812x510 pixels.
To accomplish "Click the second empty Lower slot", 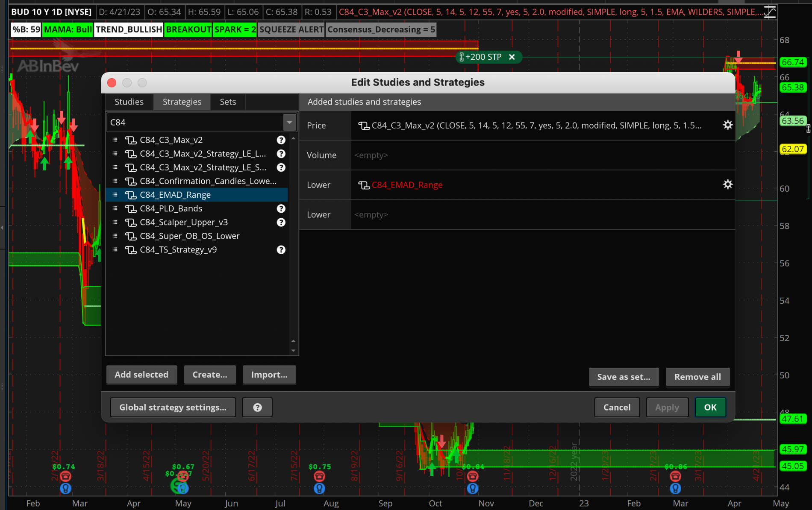I will (543, 215).
